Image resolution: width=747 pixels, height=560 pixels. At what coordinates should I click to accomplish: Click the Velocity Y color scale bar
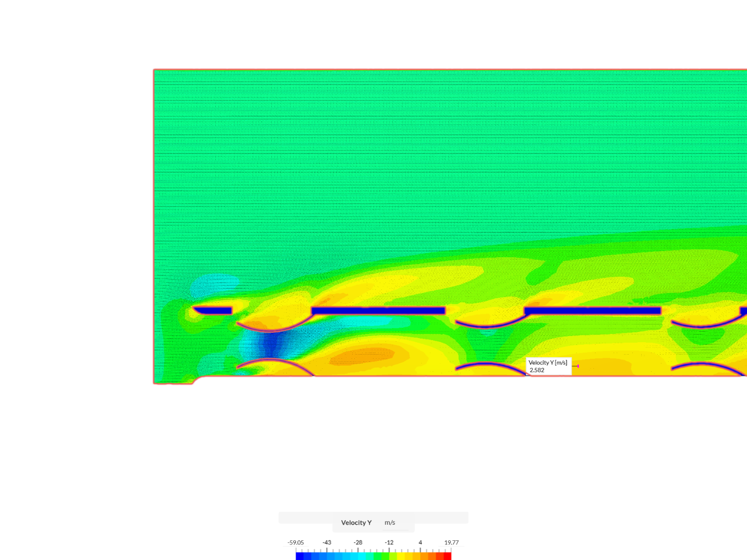coord(374,556)
